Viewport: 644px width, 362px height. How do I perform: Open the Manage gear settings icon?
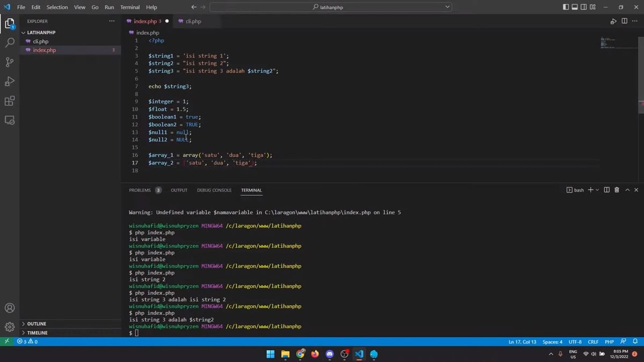10,327
